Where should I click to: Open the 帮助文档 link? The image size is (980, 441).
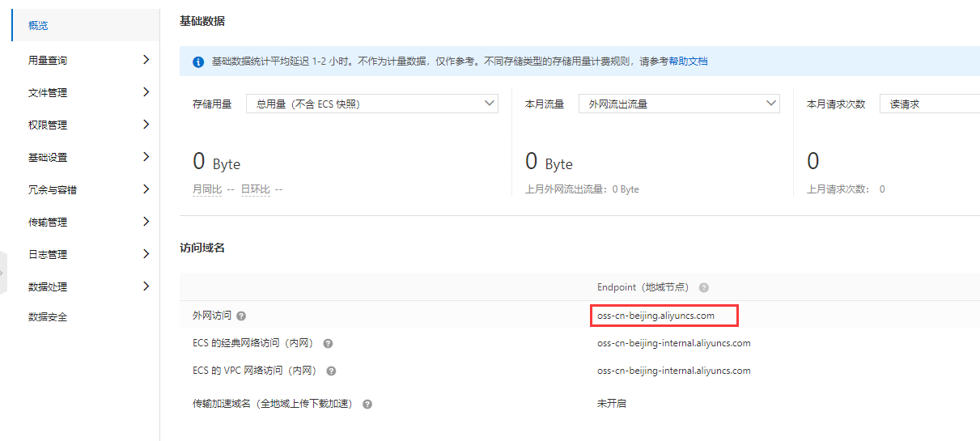tap(688, 61)
